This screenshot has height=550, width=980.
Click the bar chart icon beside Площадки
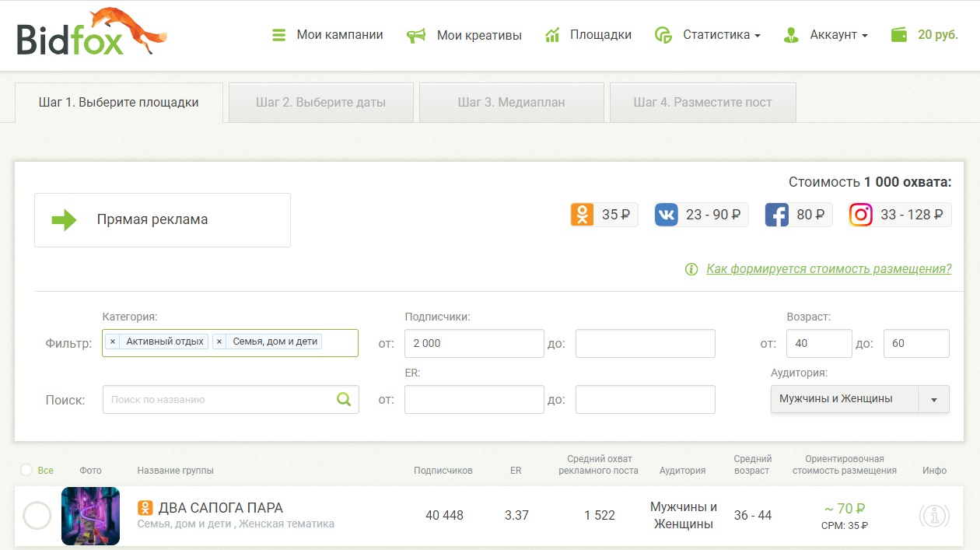[552, 35]
